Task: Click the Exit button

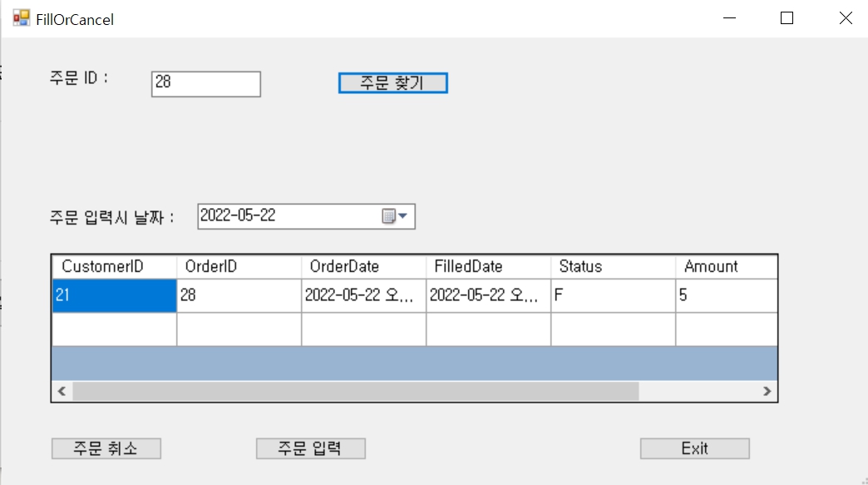Action: click(694, 448)
